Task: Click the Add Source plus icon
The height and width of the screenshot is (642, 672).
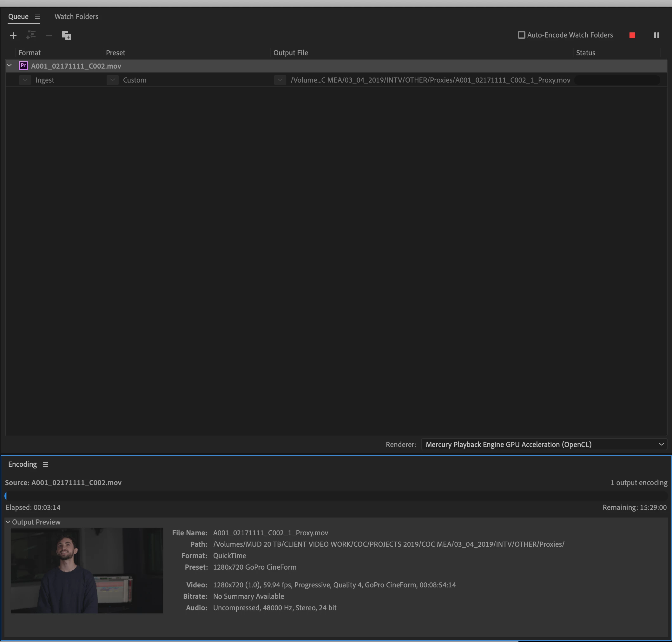Action: (13, 36)
